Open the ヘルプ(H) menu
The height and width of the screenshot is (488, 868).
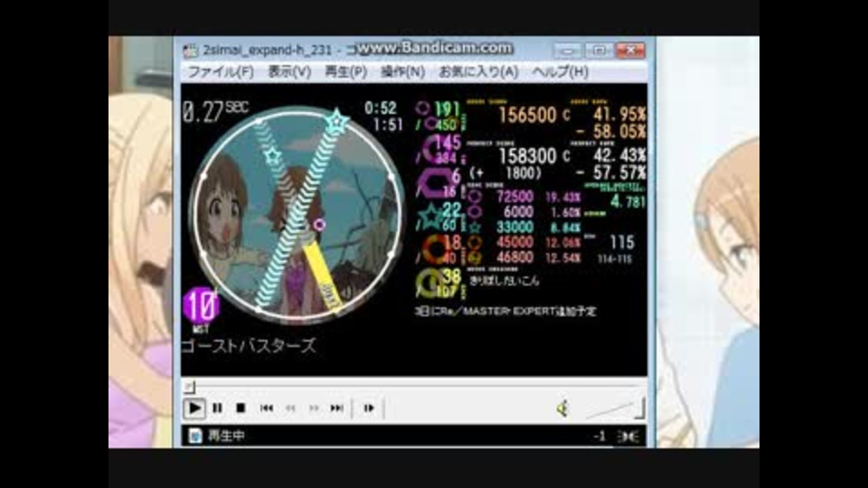[x=561, y=72]
